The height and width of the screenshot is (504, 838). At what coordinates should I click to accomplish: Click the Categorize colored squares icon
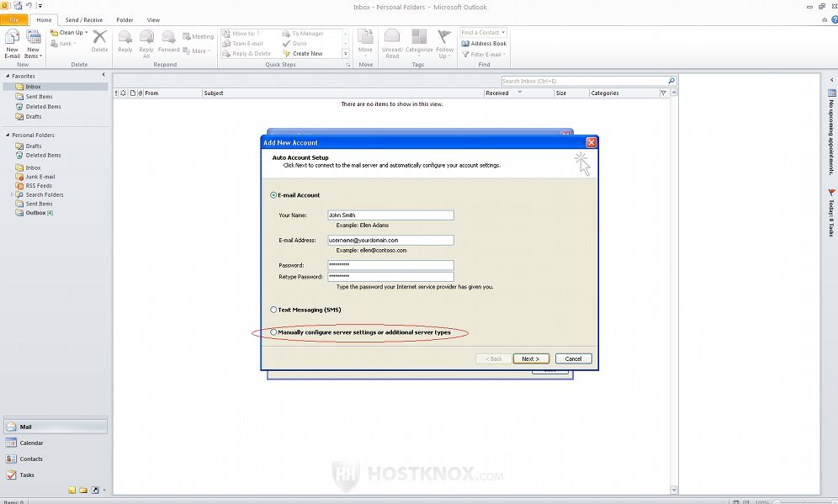[419, 36]
